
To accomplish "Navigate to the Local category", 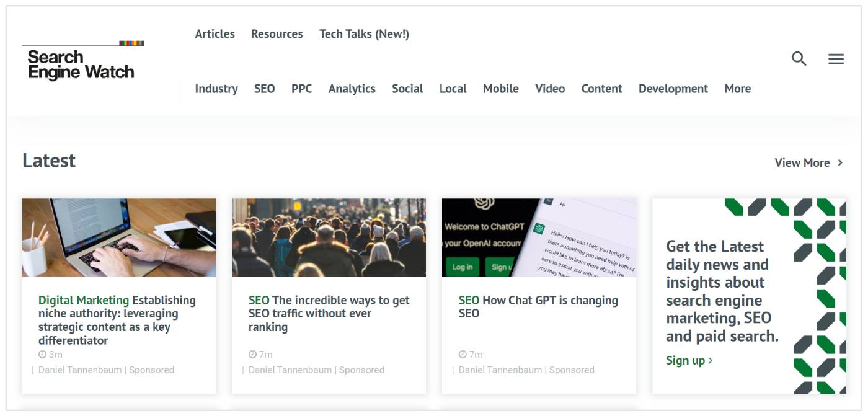I will point(453,89).
